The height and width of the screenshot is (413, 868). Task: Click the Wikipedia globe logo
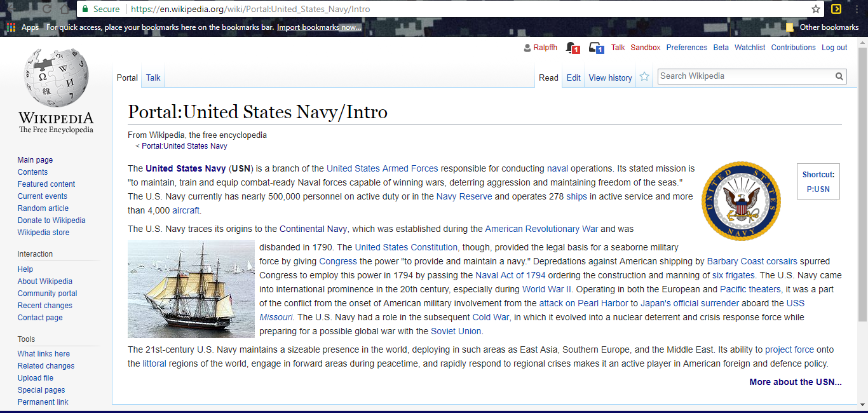pos(56,78)
